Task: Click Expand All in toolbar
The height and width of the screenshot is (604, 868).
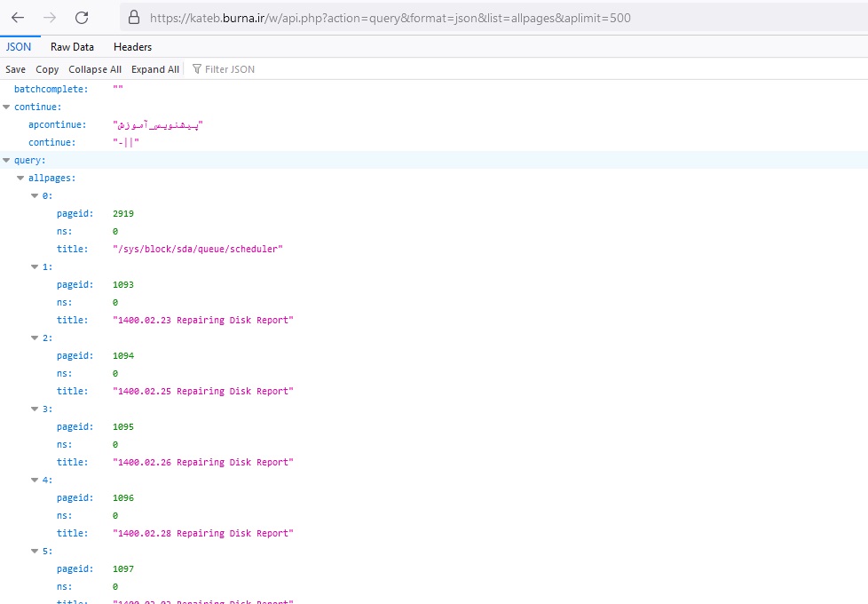Action: pos(155,69)
